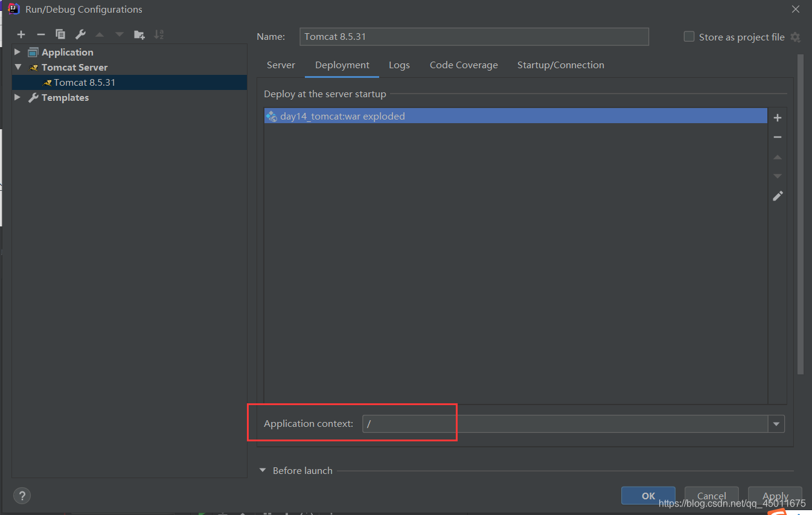Collapse the Before launch section
Image resolution: width=812 pixels, height=515 pixels.
pos(263,470)
